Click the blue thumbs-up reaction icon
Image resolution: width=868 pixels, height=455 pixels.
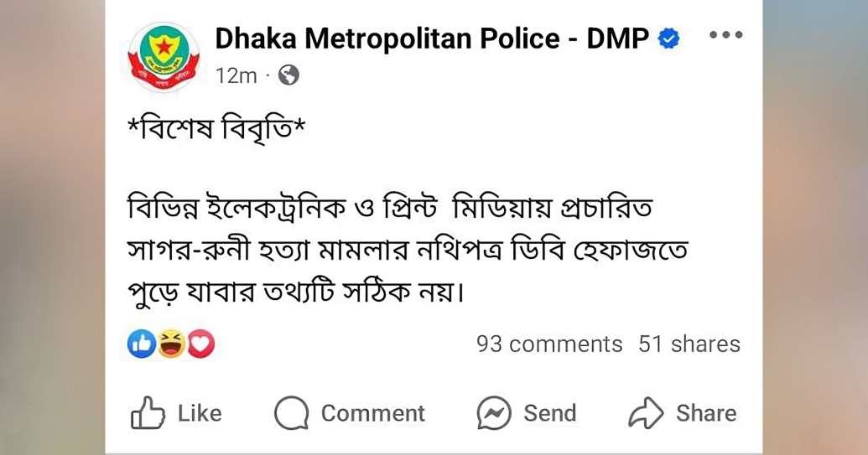coord(143,344)
